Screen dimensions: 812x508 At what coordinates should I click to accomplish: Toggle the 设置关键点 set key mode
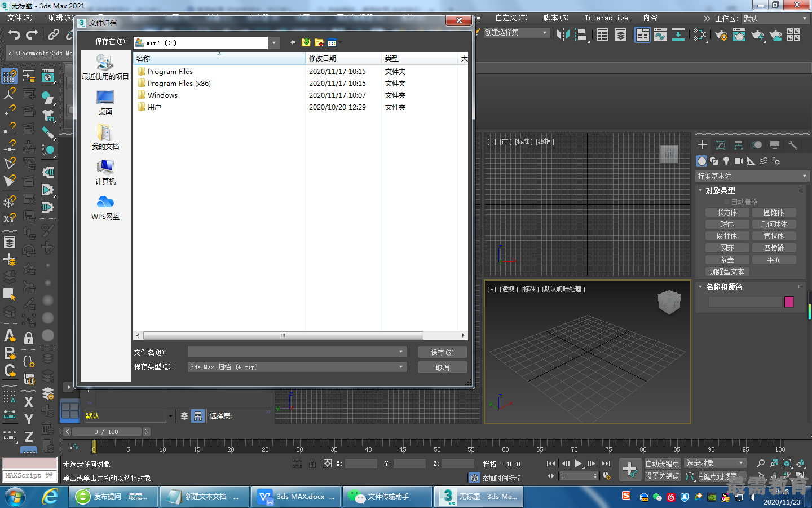point(662,476)
